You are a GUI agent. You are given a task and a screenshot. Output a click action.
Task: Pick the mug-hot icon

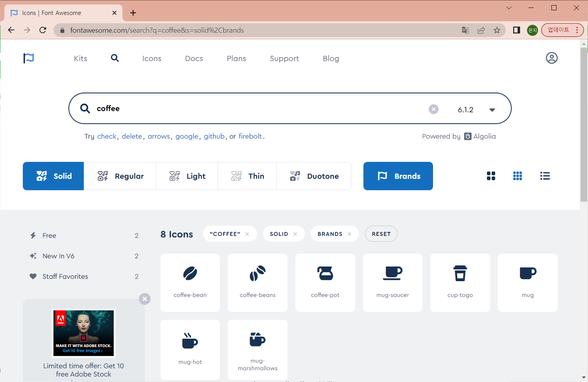190,350
